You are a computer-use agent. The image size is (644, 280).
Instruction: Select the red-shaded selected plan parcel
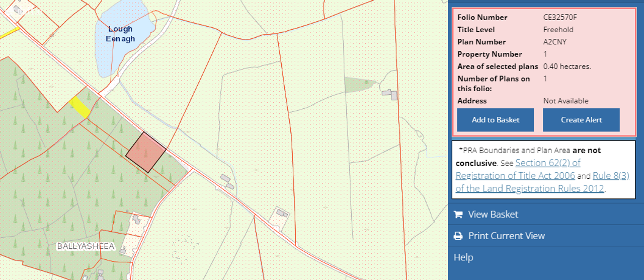coord(145,152)
